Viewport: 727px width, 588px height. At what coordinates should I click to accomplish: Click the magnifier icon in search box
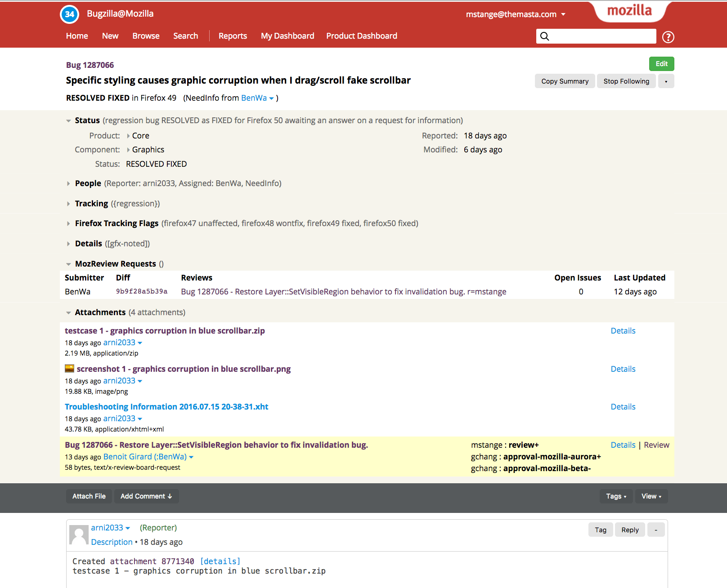[545, 36]
